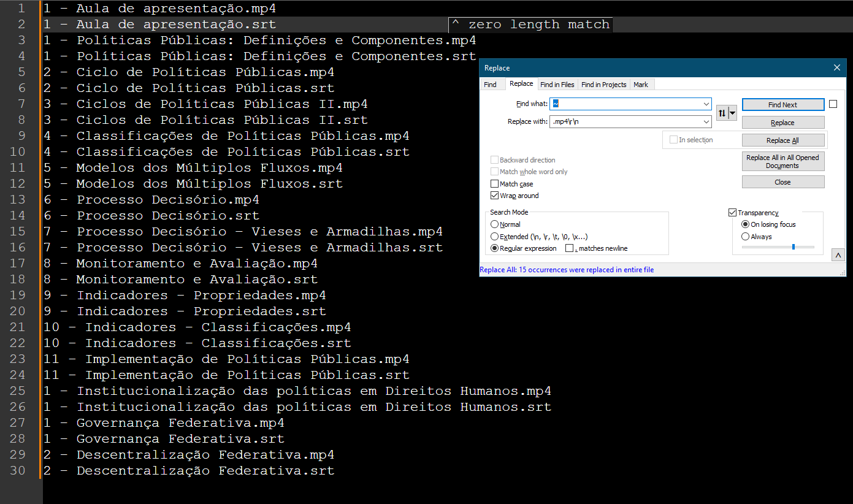The height and width of the screenshot is (504, 853).
Task: Click inside the 'Replace with' text field
Action: [x=625, y=122]
